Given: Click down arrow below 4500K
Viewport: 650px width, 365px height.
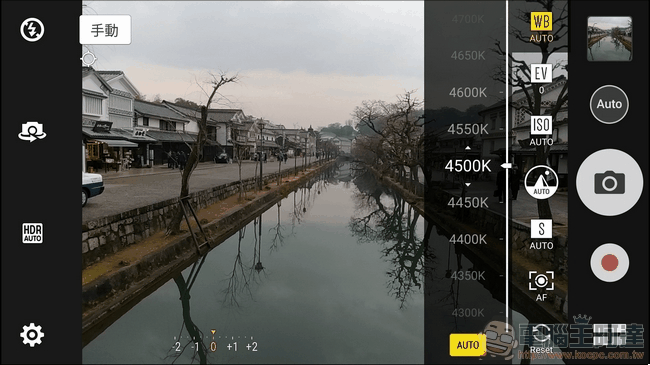Looking at the screenshot, I should pos(468,185).
